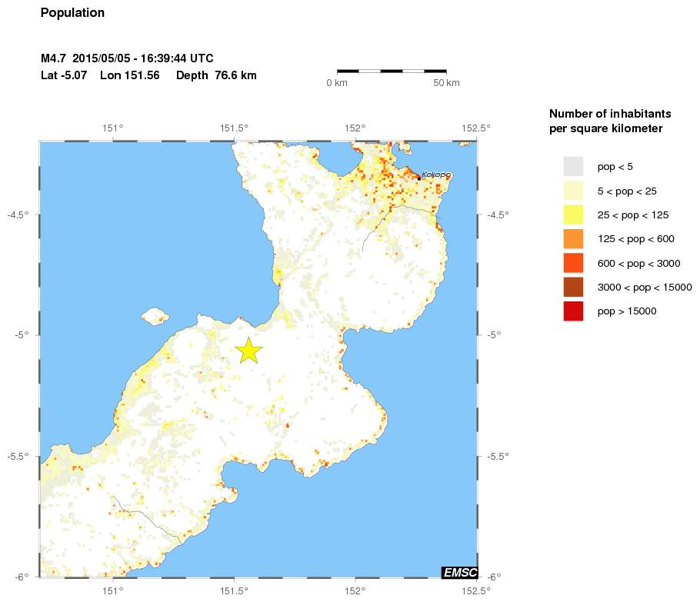Click the '152°' label on the bottom axis
This screenshot has width=700, height=602.
coord(355,590)
